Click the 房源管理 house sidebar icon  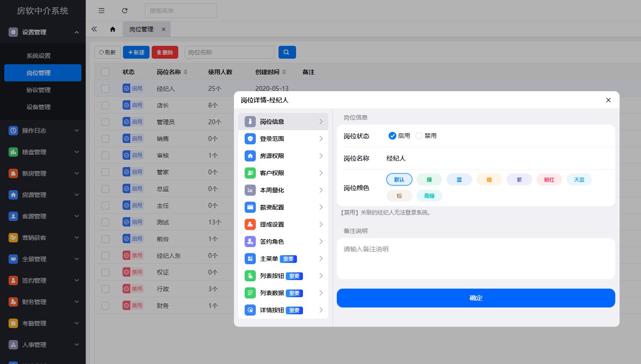[13, 195]
